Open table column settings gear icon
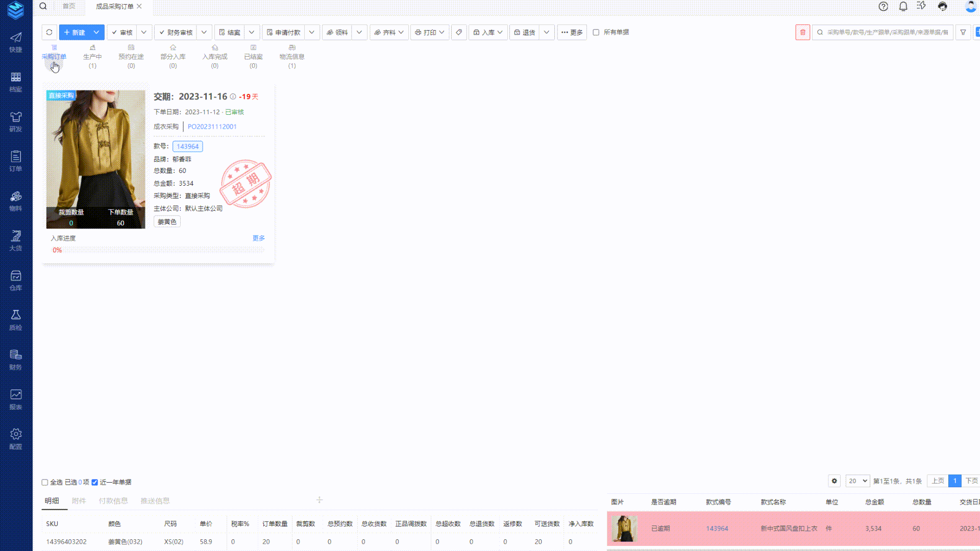This screenshot has width=980, height=551. point(834,481)
